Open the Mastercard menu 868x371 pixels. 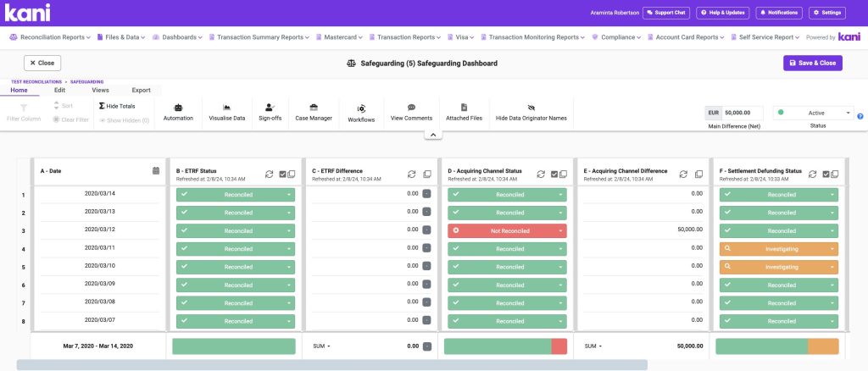click(x=343, y=37)
